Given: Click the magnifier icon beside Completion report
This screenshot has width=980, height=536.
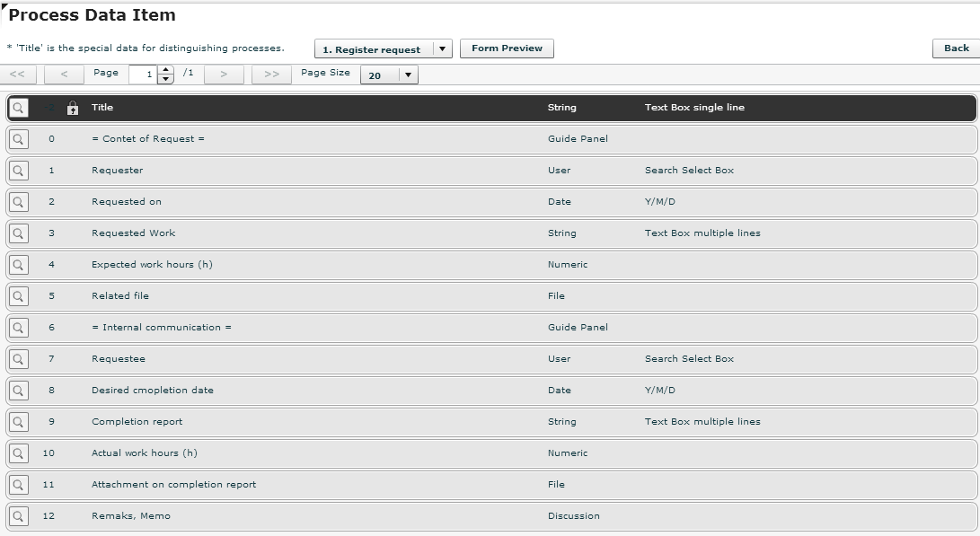Looking at the screenshot, I should coord(18,421).
